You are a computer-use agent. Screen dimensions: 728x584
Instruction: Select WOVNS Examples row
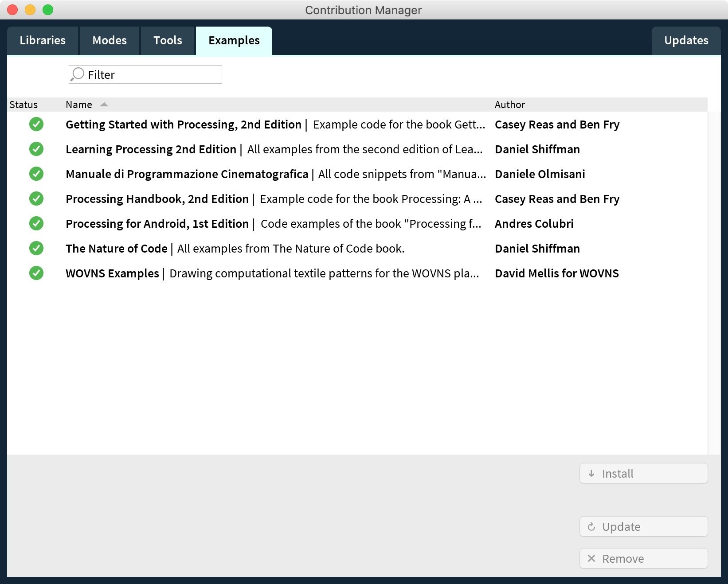click(357, 273)
